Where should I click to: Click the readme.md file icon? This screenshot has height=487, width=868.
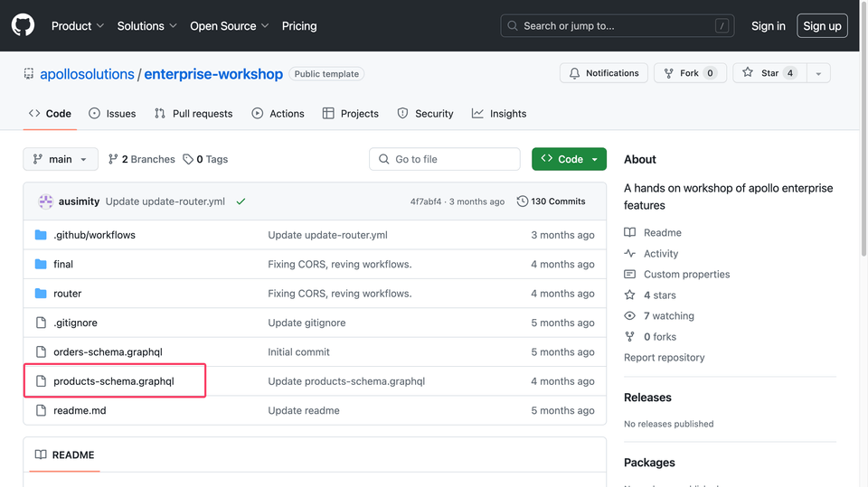coord(41,410)
